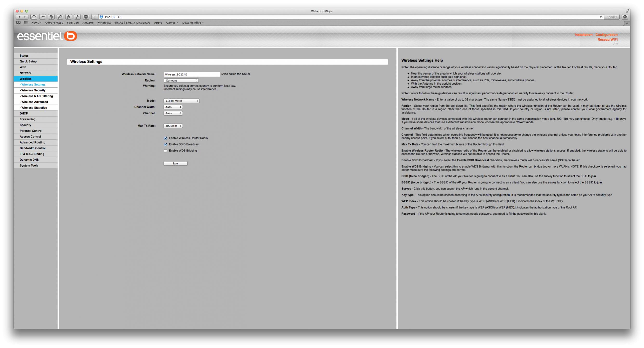Disable the Enable Wireless Router Radio checkbox
Image resolution: width=644 pixels, height=348 pixels.
166,138
